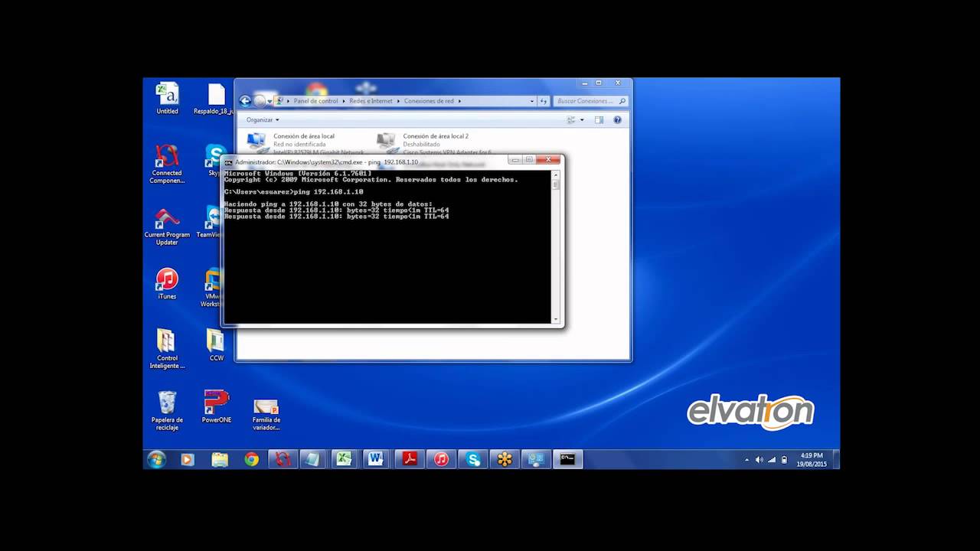This screenshot has height=551, width=980.
Task: Open the CCW desktop folder
Action: tap(216, 345)
